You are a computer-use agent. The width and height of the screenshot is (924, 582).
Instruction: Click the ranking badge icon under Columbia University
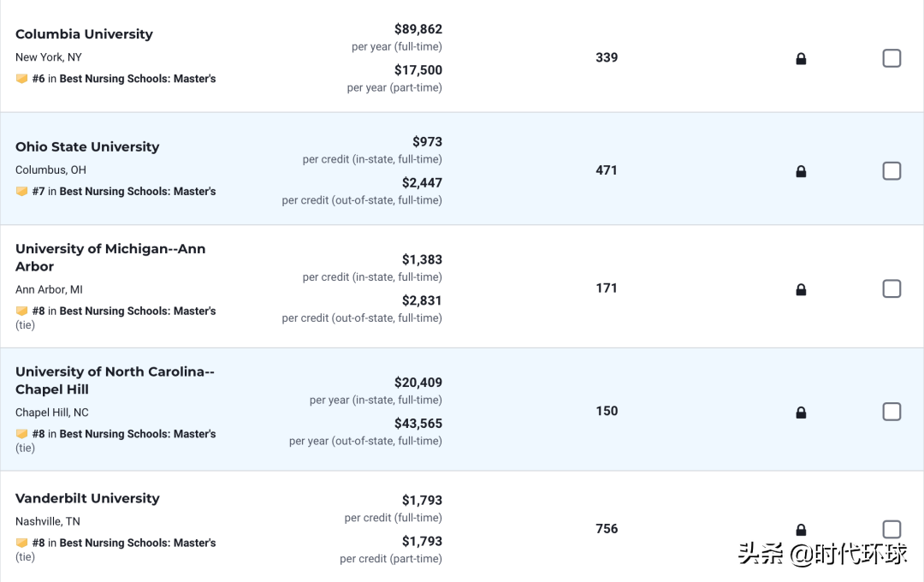click(x=22, y=79)
